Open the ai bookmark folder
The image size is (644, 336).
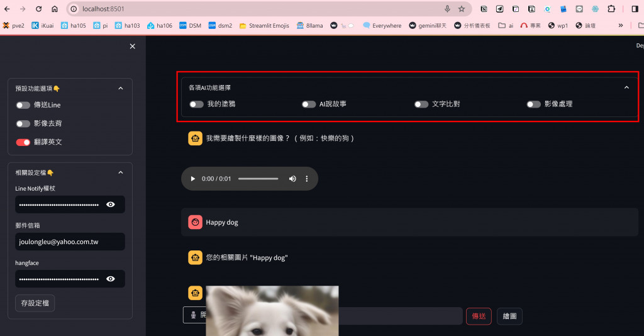coord(506,25)
